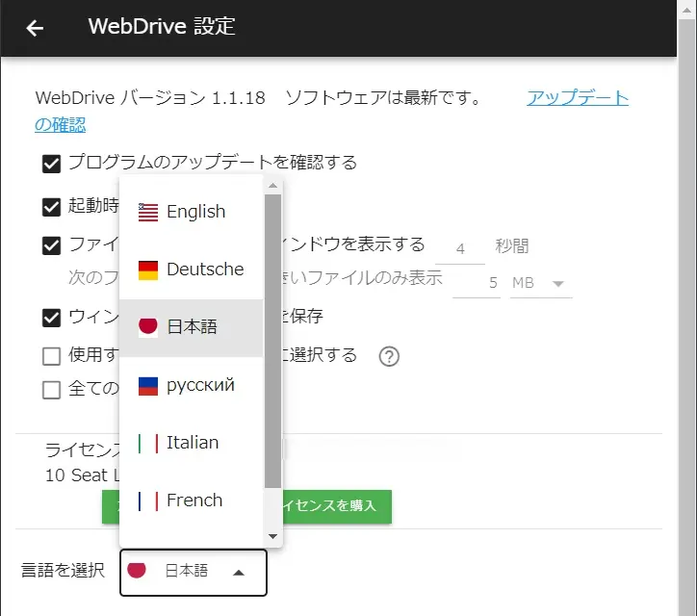
Task: Select English language option
Action: (192, 212)
